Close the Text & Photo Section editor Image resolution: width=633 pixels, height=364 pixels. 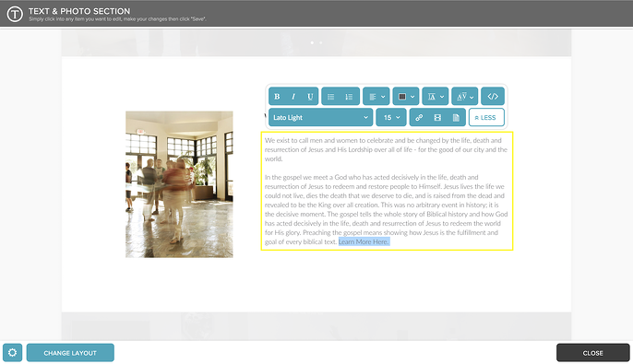click(592, 353)
